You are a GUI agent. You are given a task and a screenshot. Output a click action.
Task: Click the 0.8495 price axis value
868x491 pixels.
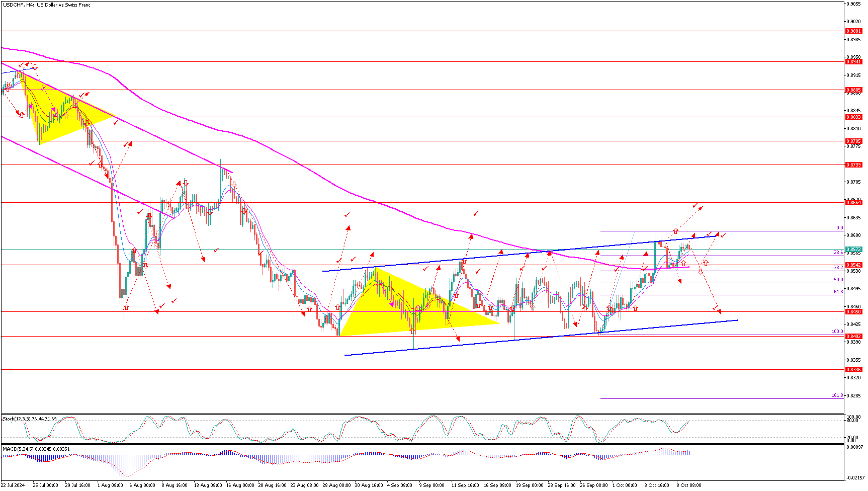click(x=853, y=289)
